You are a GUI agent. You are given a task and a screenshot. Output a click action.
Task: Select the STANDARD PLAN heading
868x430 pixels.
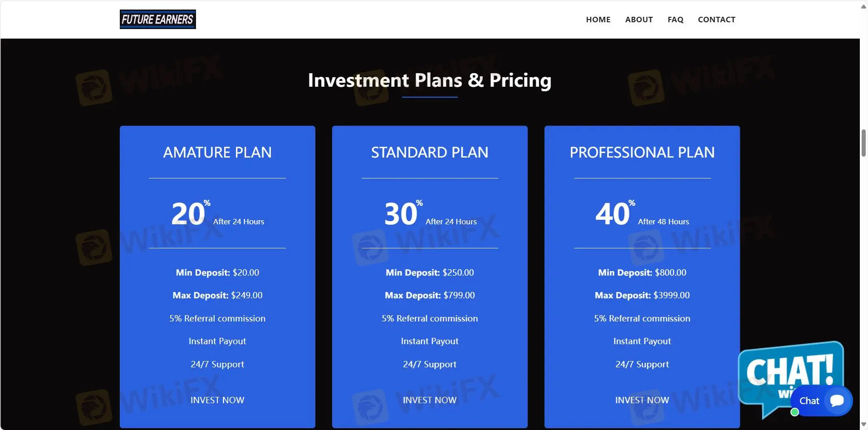tap(430, 152)
